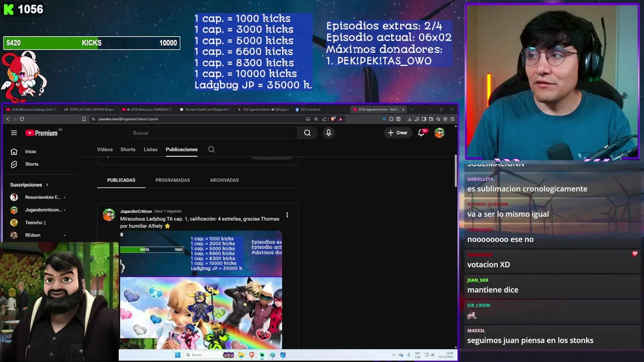Click the Crear button
The width and height of the screenshot is (644, 362).
[x=397, y=133]
